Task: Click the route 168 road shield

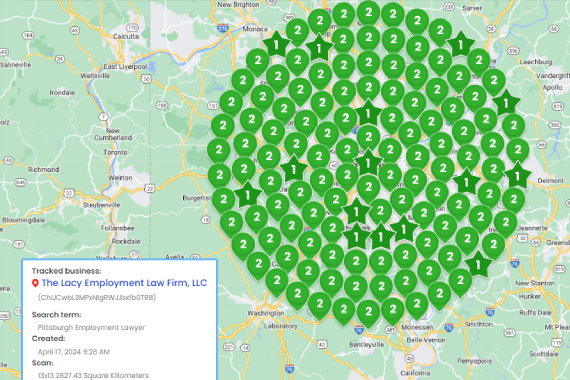Action: 162,105
